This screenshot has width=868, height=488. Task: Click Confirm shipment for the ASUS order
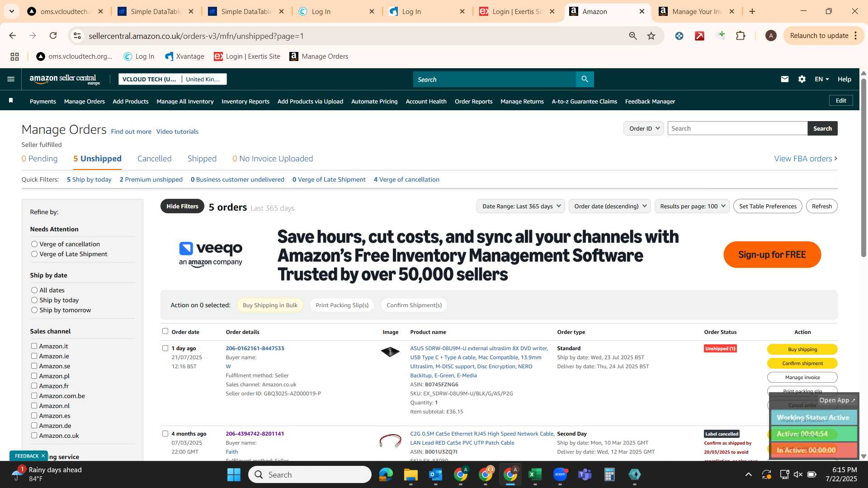click(x=802, y=363)
